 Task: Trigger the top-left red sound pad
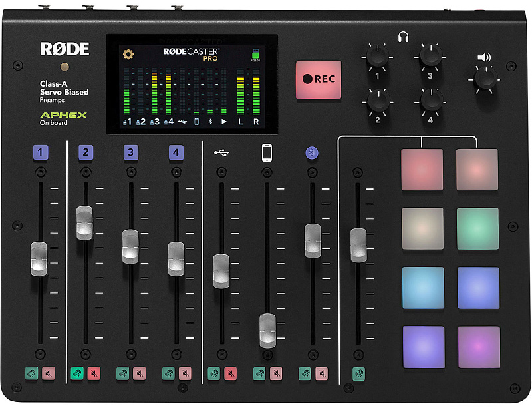click(422, 168)
